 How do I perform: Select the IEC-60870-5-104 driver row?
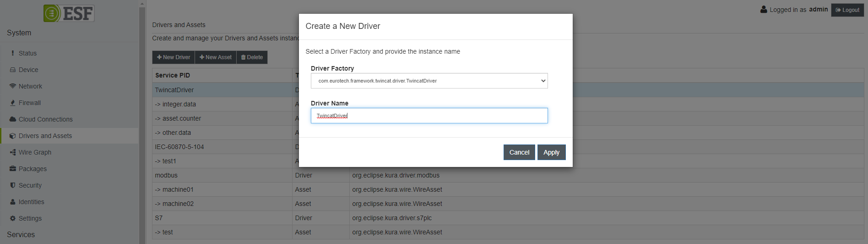tap(222, 147)
